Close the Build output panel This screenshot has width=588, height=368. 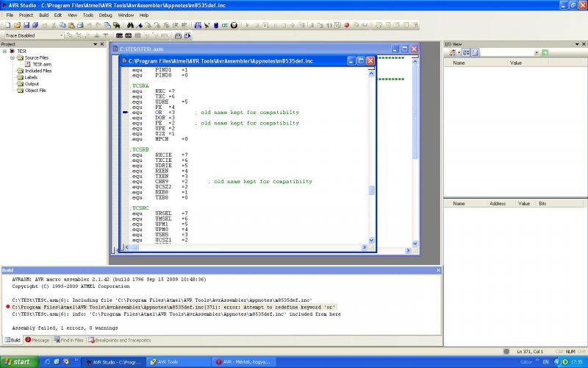coord(438,270)
